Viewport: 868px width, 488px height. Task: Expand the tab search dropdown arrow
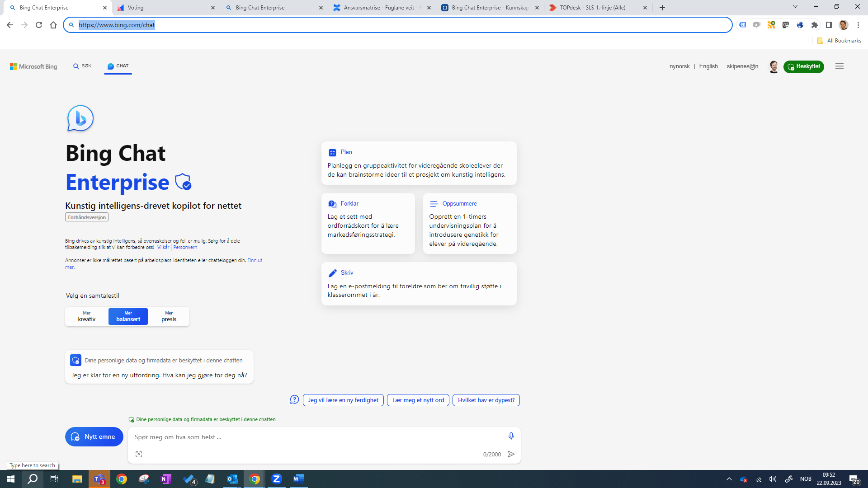pyautogui.click(x=795, y=6)
